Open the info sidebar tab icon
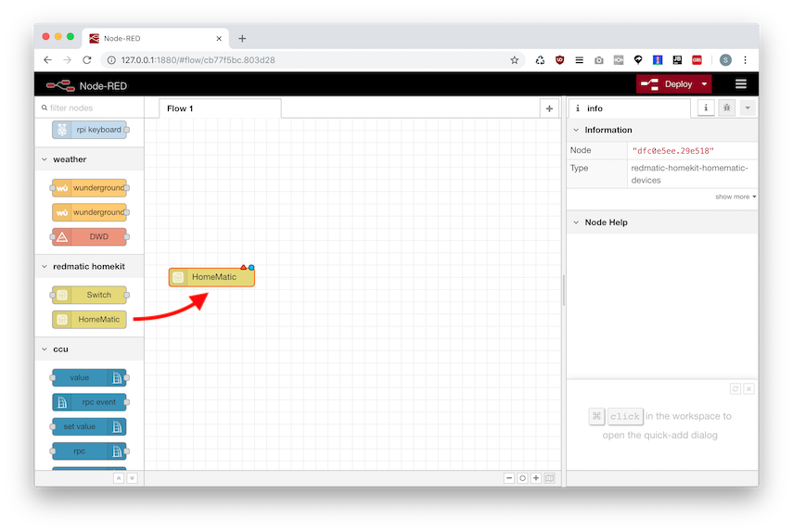This screenshot has width=793, height=532. (706, 108)
